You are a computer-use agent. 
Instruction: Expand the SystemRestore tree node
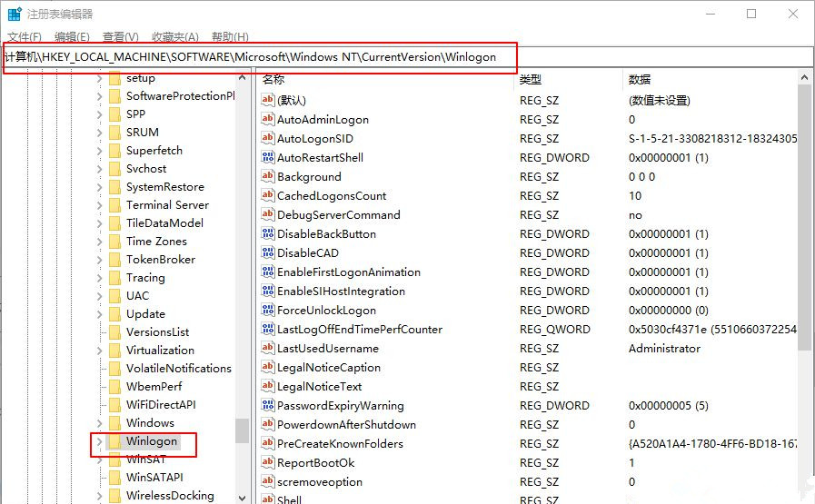coord(99,187)
